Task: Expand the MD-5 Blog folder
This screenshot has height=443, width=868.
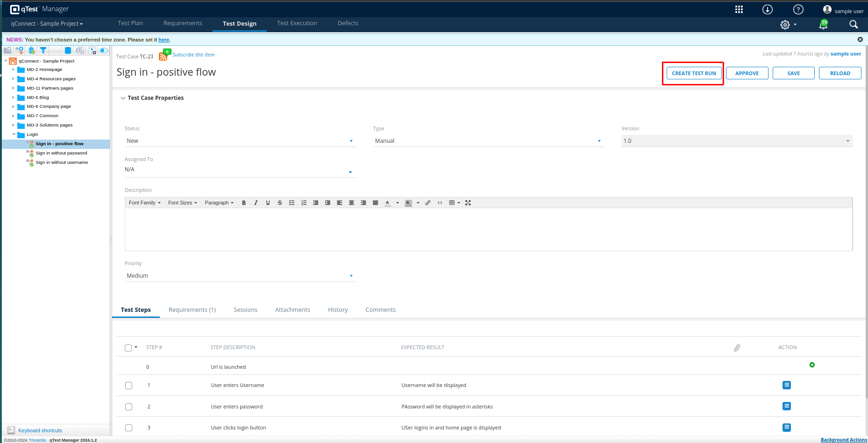Action: (x=14, y=98)
